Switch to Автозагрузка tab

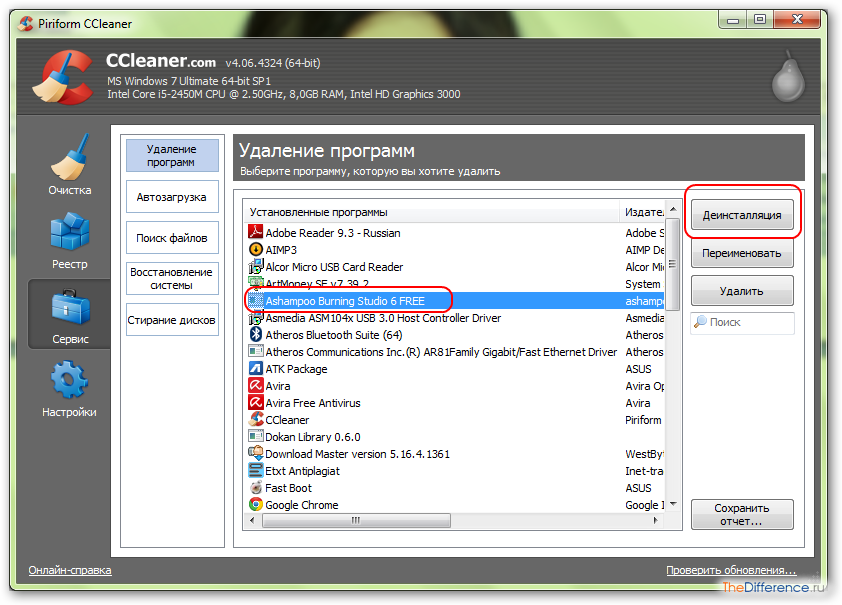tap(172, 197)
